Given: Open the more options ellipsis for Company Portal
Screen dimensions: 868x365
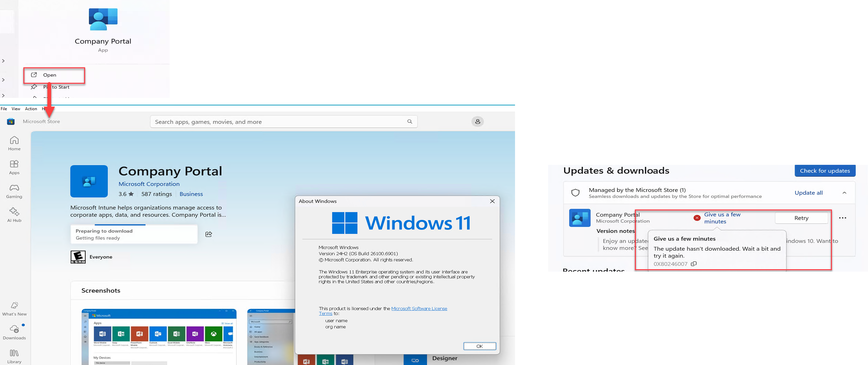Looking at the screenshot, I should (842, 218).
